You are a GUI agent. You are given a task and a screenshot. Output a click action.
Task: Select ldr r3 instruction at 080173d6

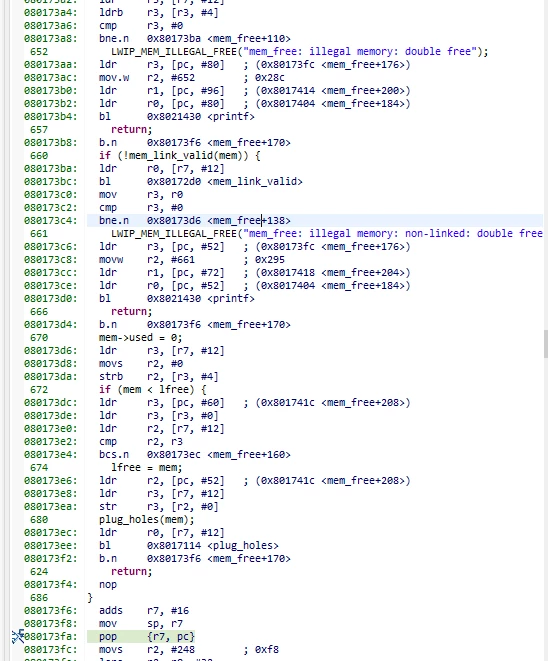[x=162, y=351]
